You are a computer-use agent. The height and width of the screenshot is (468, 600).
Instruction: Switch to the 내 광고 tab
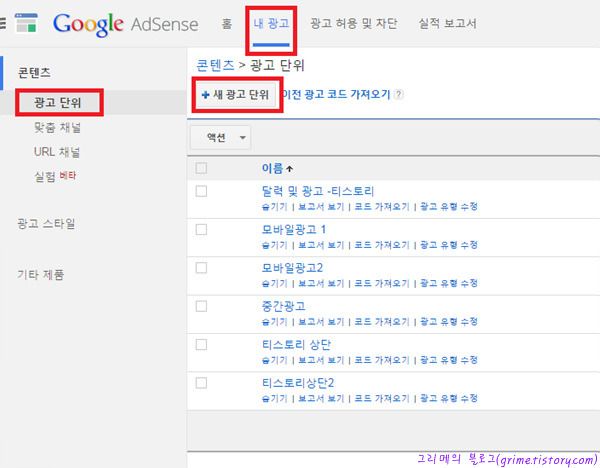271,24
